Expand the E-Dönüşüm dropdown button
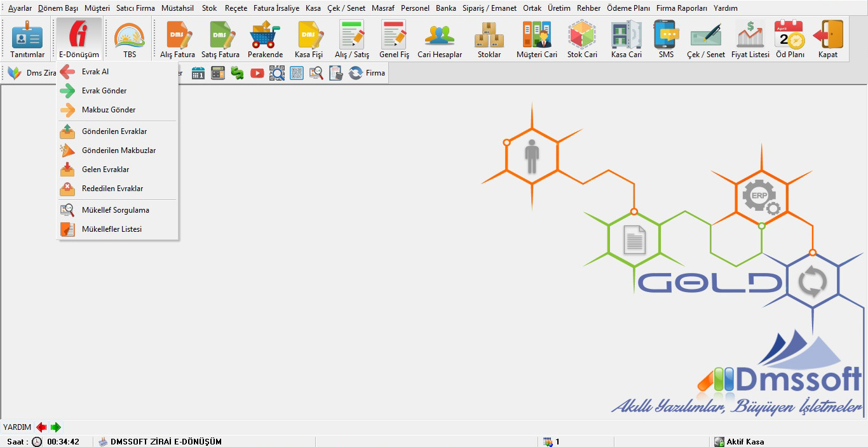The image size is (868, 447). click(x=79, y=39)
